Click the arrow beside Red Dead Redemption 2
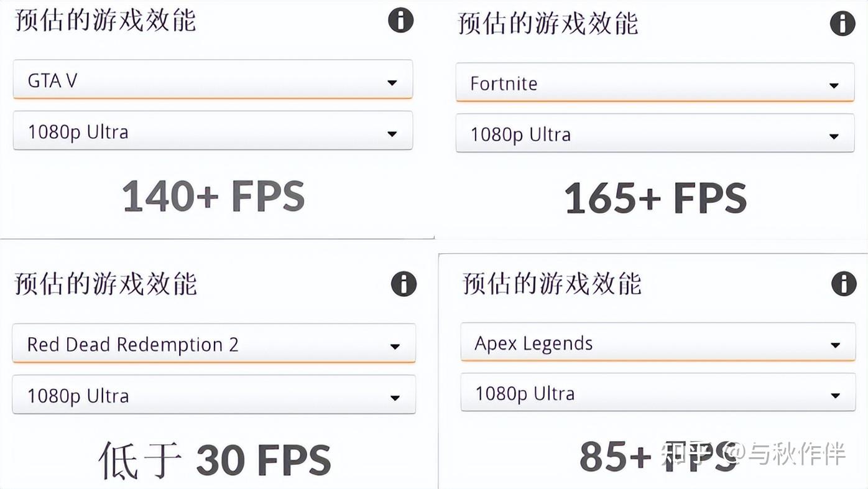This screenshot has width=868, height=489. [395, 346]
